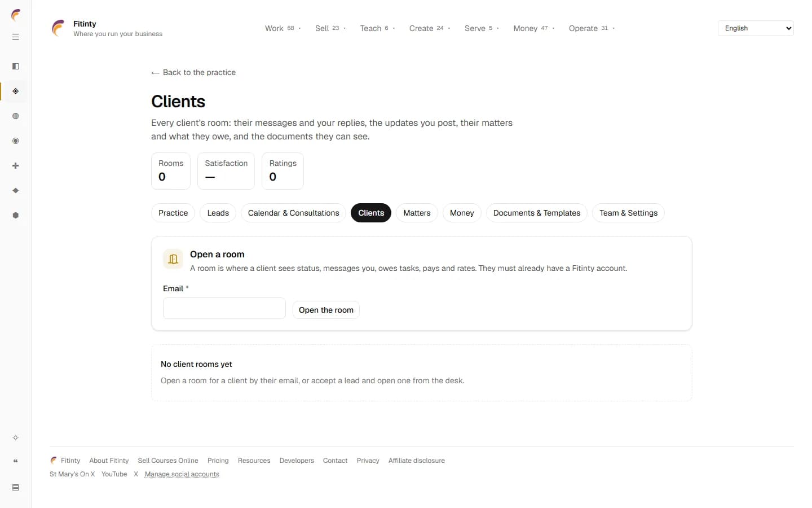Click the hexagon sidebar icon
This screenshot has width=812, height=508.
tap(16, 216)
